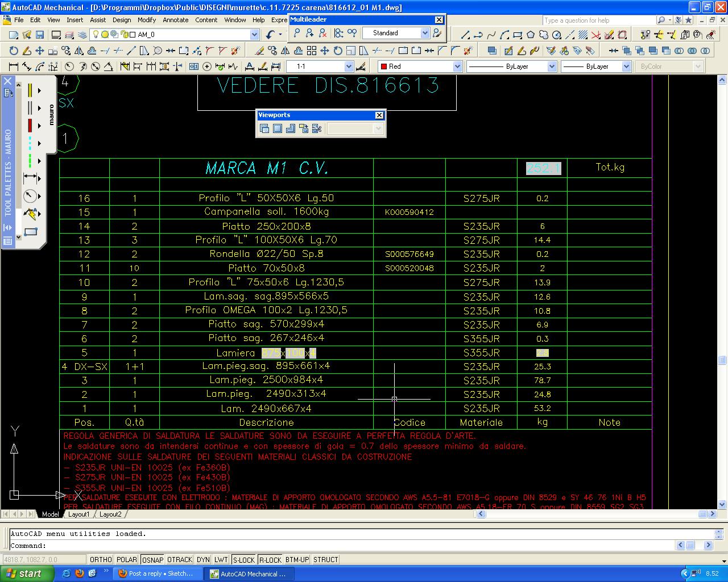Click the Windows Start button

(x=27, y=573)
